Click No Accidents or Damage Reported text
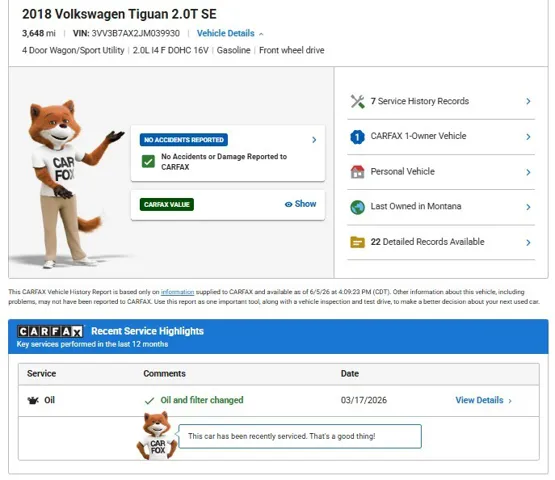The image size is (555, 480). coord(224,161)
